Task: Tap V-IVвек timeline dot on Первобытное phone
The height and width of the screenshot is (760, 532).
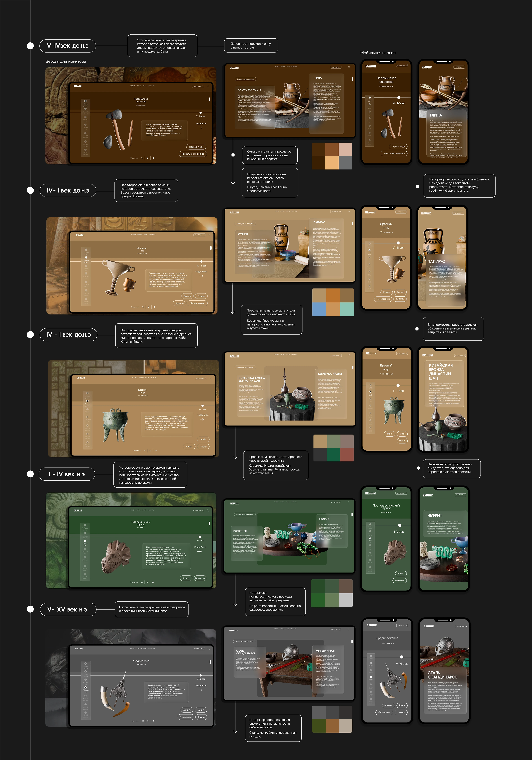Action: pos(399,98)
